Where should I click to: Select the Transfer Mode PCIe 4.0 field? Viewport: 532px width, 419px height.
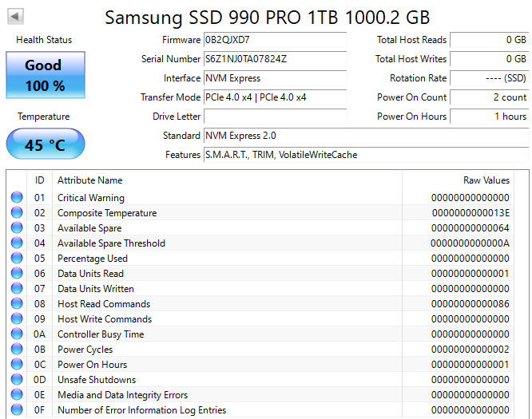pyautogui.click(x=275, y=97)
